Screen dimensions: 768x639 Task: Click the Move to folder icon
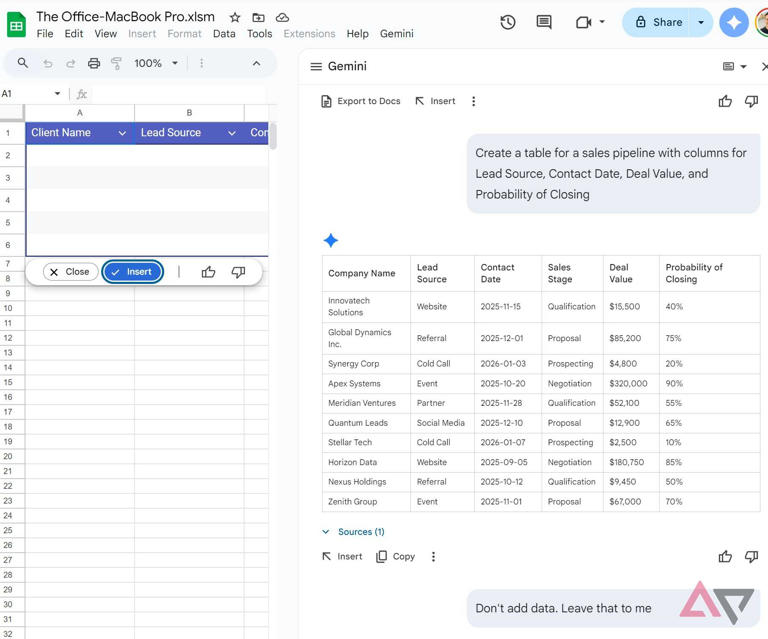[x=258, y=18]
